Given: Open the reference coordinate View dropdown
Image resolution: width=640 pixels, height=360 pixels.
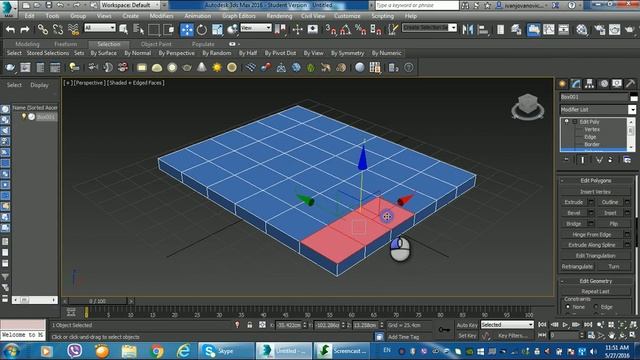Looking at the screenshot, I should (256, 28).
